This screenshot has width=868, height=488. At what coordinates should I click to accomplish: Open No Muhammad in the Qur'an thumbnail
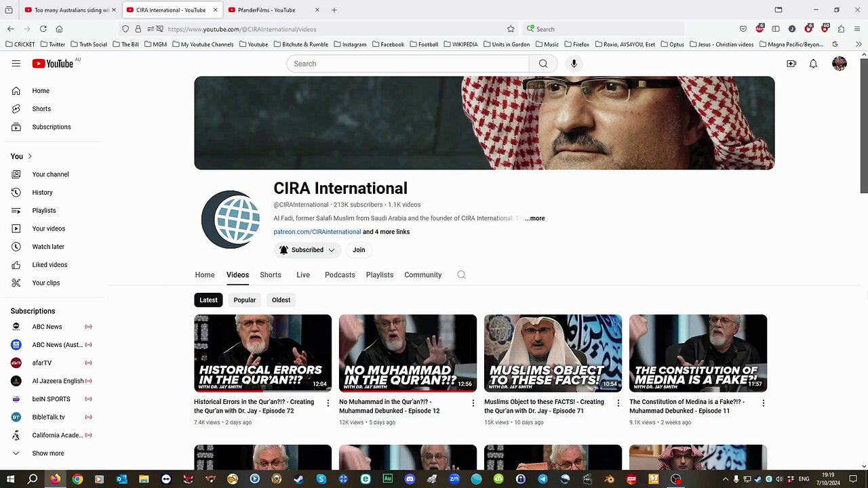408,353
